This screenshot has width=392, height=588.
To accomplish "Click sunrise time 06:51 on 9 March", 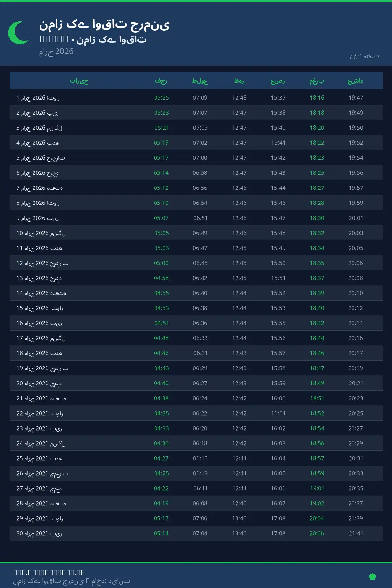I will 200,218.
